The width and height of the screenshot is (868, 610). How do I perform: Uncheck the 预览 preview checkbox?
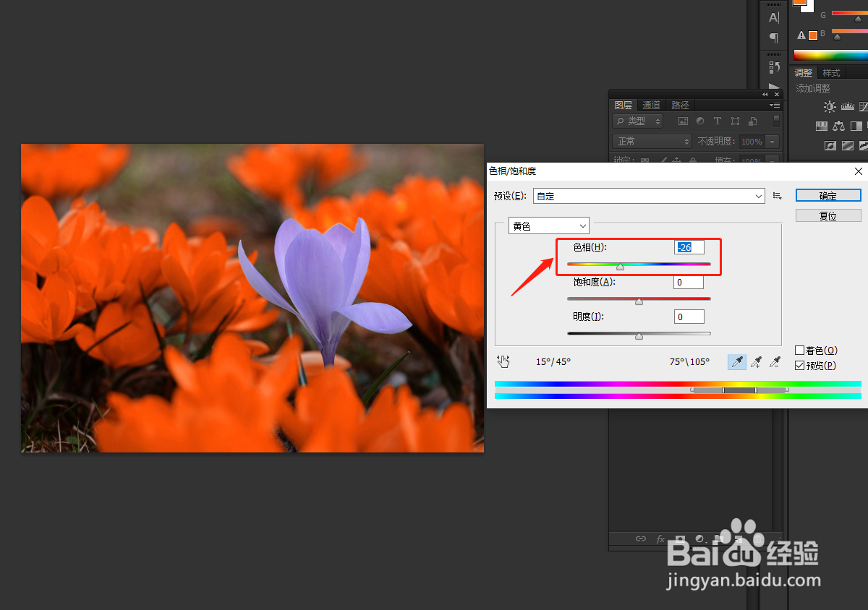click(799, 366)
